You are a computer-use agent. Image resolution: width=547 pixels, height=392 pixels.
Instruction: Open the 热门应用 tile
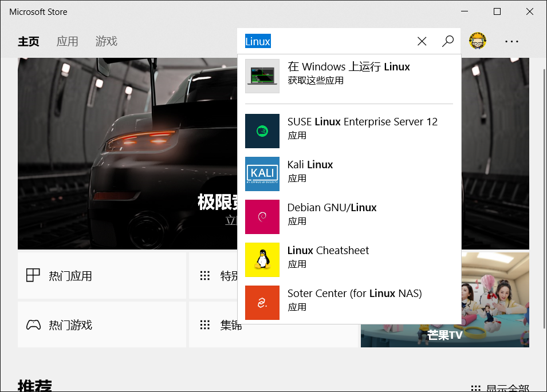coord(102,276)
